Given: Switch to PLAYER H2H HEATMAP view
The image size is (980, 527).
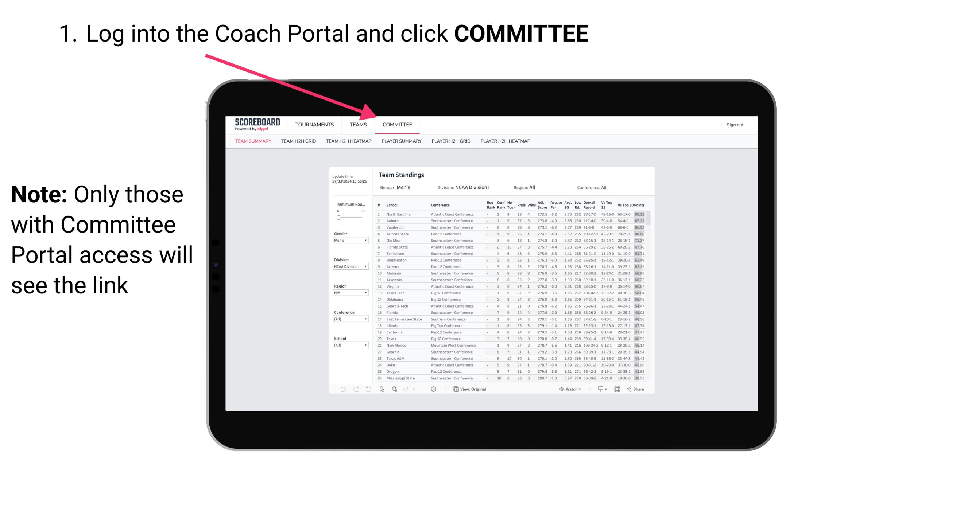Looking at the screenshot, I should tap(507, 143).
